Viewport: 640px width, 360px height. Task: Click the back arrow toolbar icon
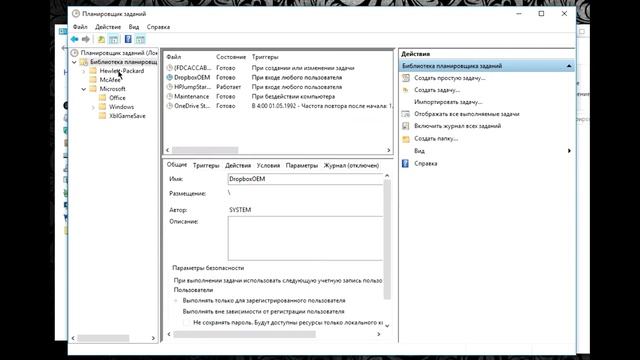point(74,39)
